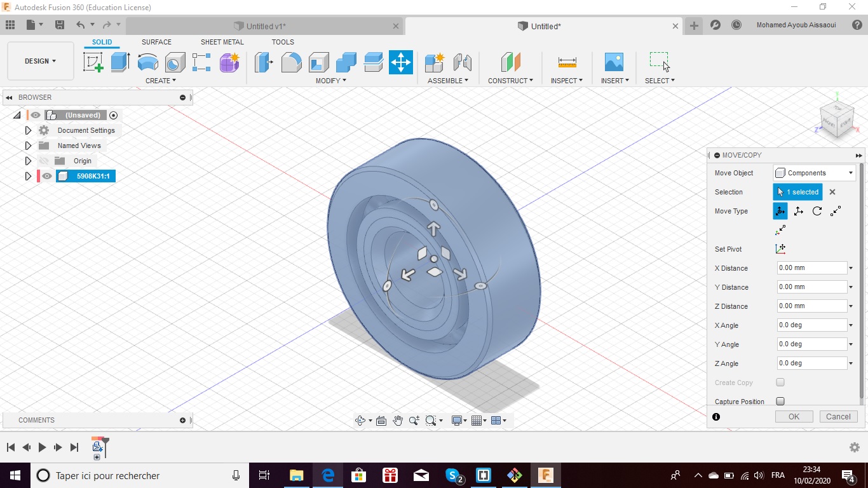868x488 pixels.
Task: Cancel the Move/Copy dialog
Action: click(838, 417)
